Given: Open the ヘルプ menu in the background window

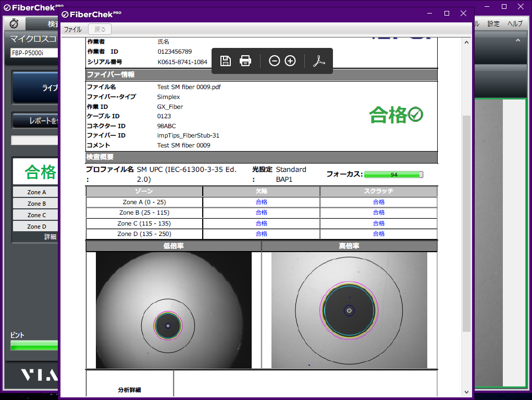Looking at the screenshot, I should coord(515,24).
